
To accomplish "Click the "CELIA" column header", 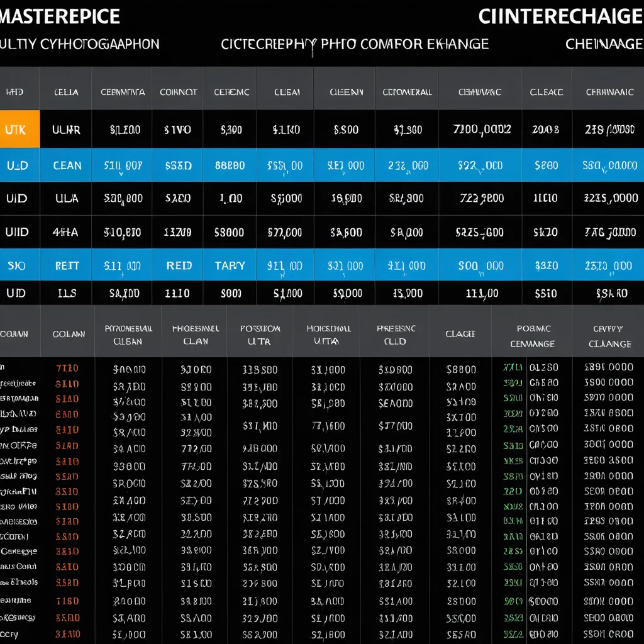I will pos(66,92).
